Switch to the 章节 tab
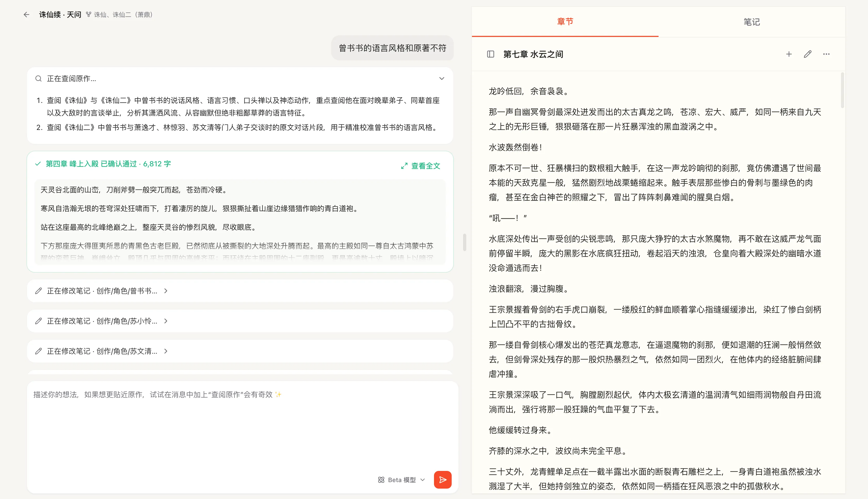Image resolution: width=868 pixels, height=499 pixels. [565, 22]
